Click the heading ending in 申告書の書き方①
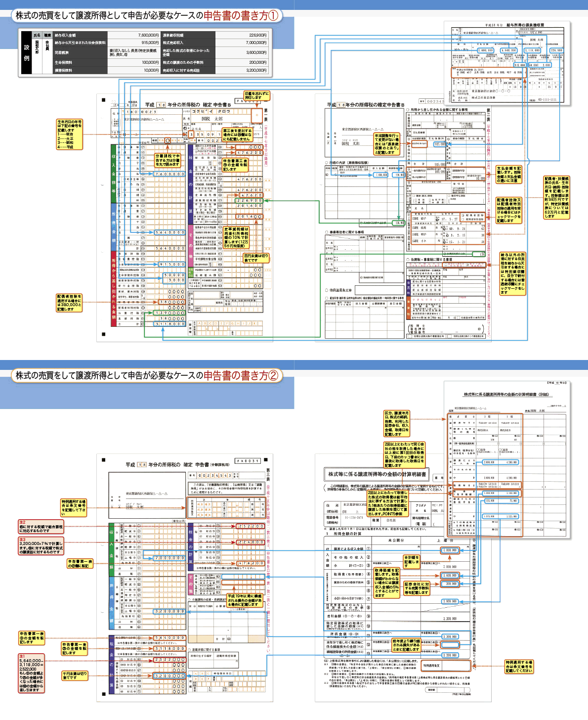Screen dimensions: 588x720 point(146,15)
